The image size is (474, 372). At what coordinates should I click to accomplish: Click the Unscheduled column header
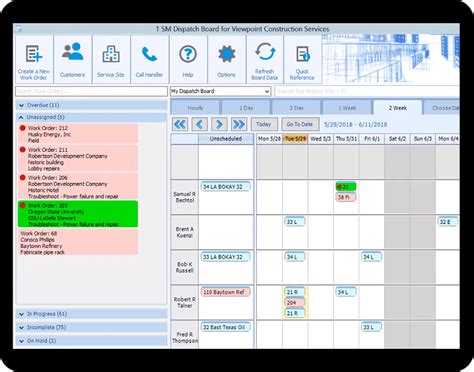point(226,139)
